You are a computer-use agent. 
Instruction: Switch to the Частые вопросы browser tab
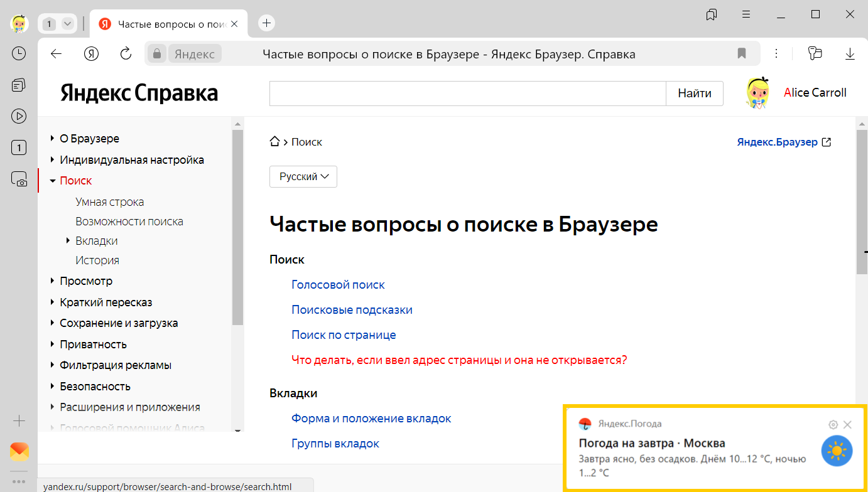163,24
